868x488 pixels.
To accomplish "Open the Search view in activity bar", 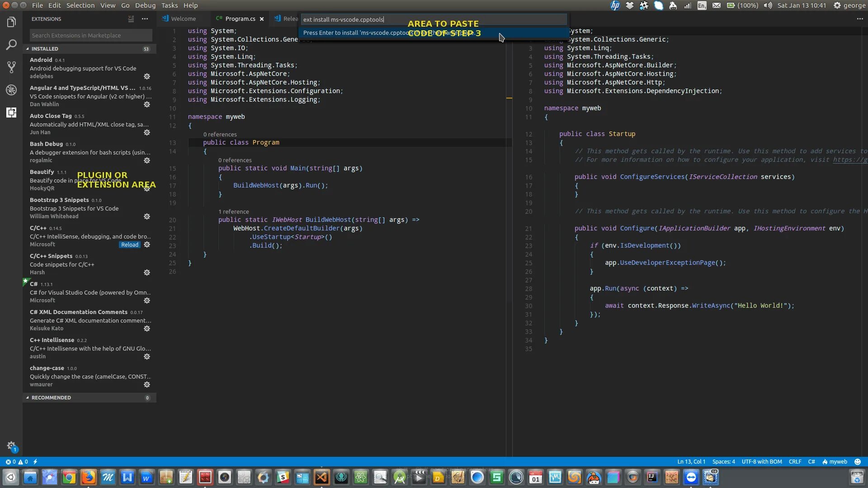I will point(11,45).
